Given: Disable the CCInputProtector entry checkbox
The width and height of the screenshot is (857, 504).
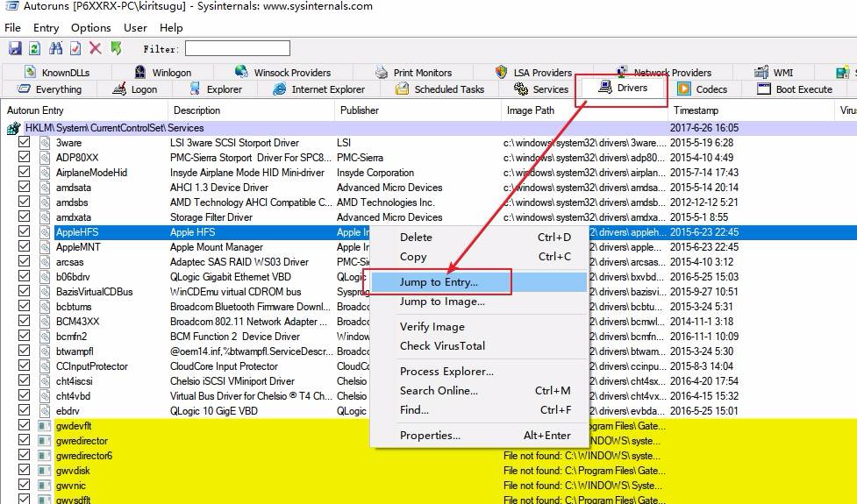Looking at the screenshot, I should [24, 366].
